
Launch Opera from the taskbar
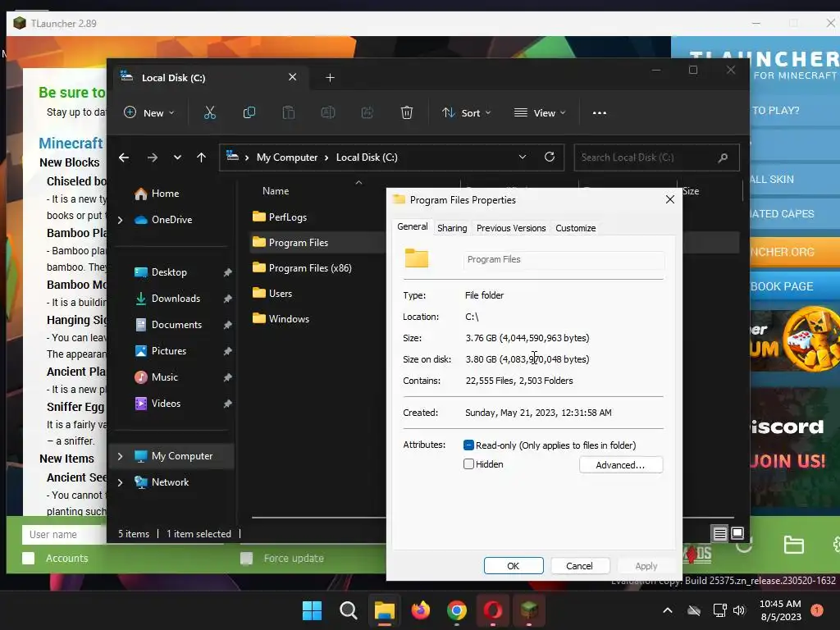point(493,610)
